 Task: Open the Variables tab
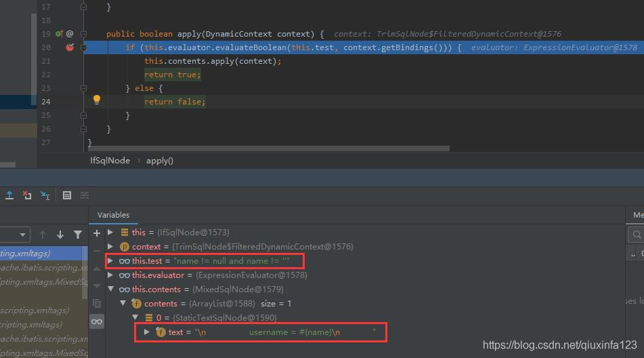tap(113, 215)
